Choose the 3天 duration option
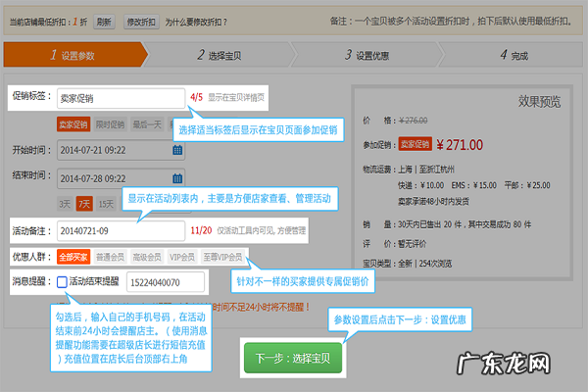 coord(65,204)
